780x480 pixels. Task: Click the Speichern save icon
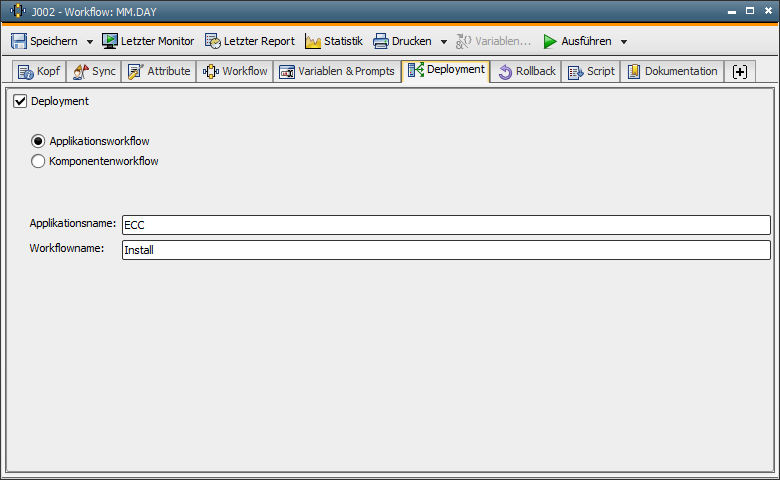click(x=19, y=41)
